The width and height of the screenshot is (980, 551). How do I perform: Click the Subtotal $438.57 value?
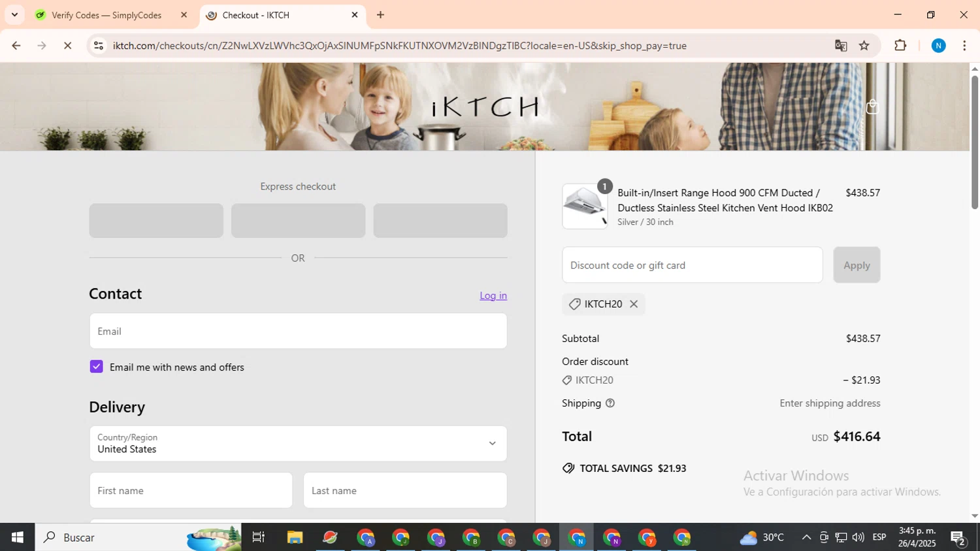(863, 339)
